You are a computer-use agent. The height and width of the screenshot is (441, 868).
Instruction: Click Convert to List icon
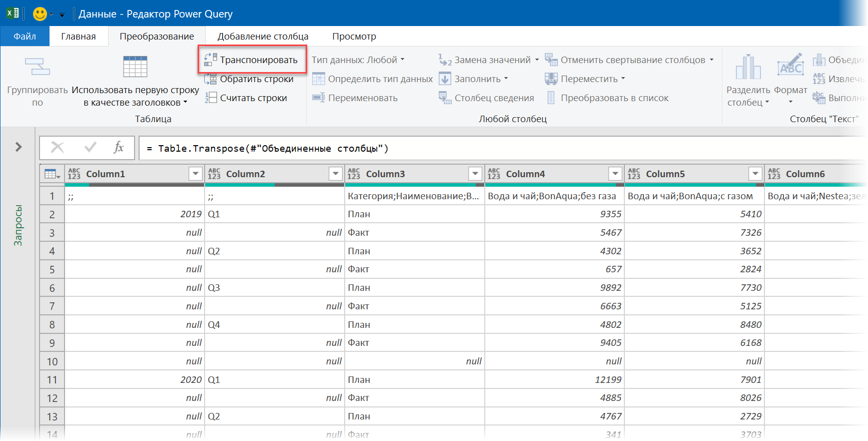[551, 98]
